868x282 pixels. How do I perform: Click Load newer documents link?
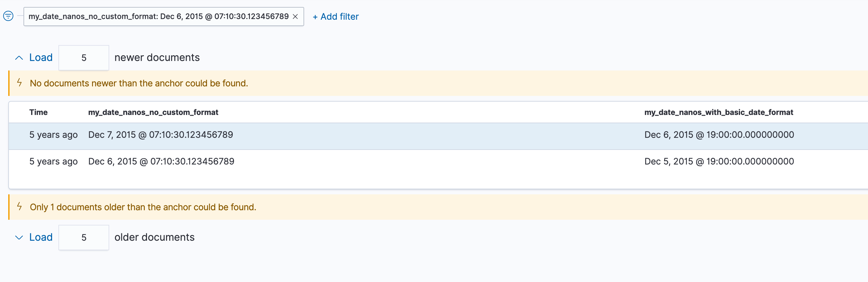coord(40,57)
